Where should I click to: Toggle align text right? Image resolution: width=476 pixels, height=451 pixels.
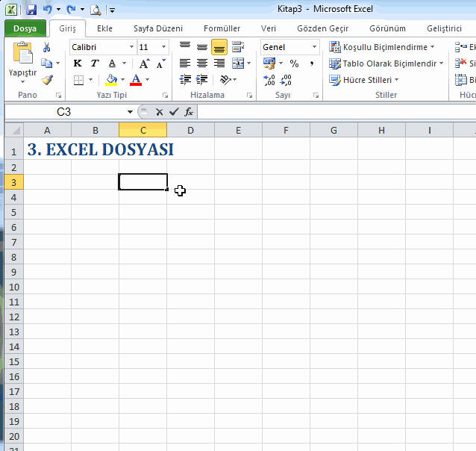(x=219, y=63)
